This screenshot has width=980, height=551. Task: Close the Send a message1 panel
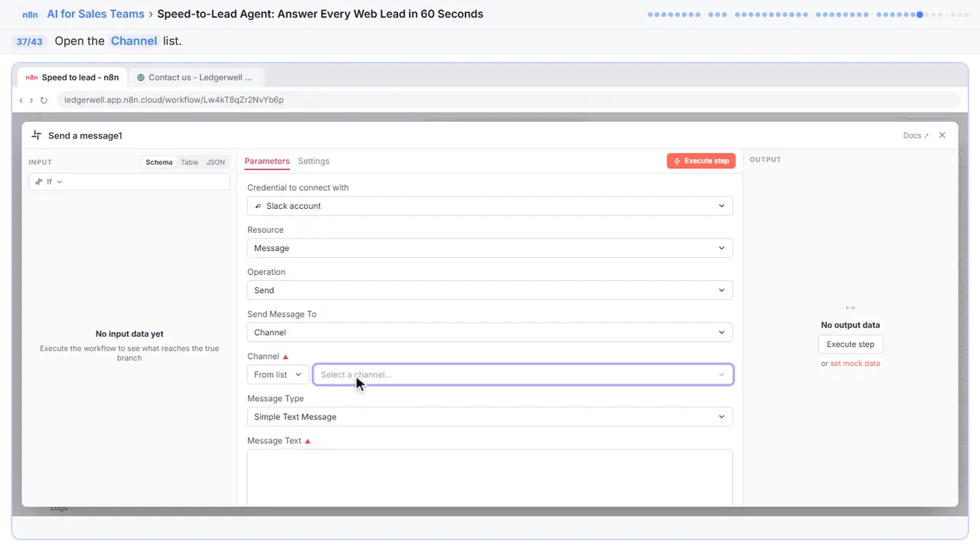pyautogui.click(x=942, y=135)
